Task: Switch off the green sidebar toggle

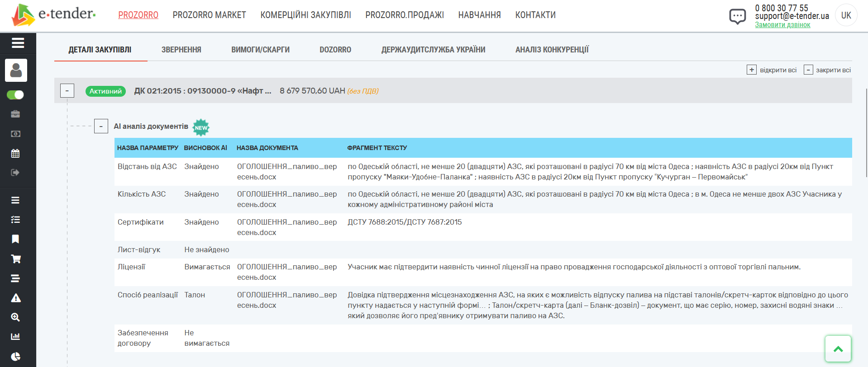Action: click(x=15, y=95)
